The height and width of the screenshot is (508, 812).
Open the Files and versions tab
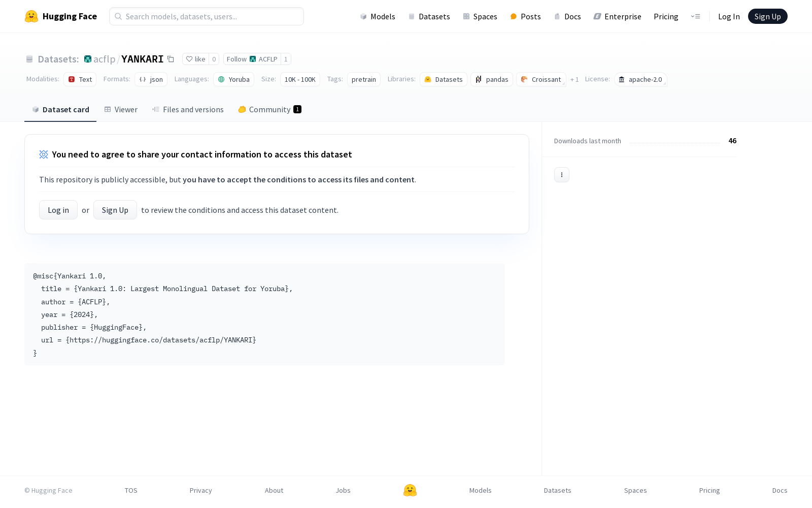[x=188, y=109]
